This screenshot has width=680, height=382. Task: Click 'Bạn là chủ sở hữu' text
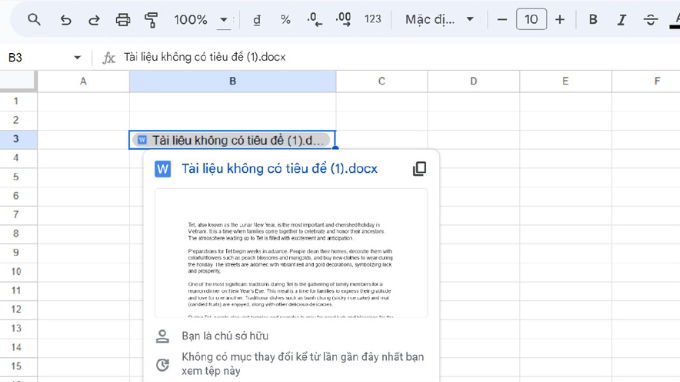click(225, 336)
